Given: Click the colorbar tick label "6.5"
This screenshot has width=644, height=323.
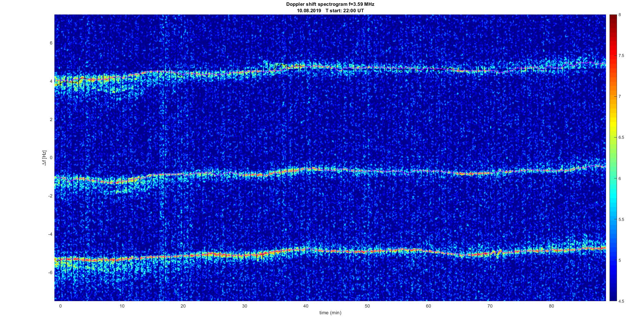Looking at the screenshot, I should click(621, 138).
